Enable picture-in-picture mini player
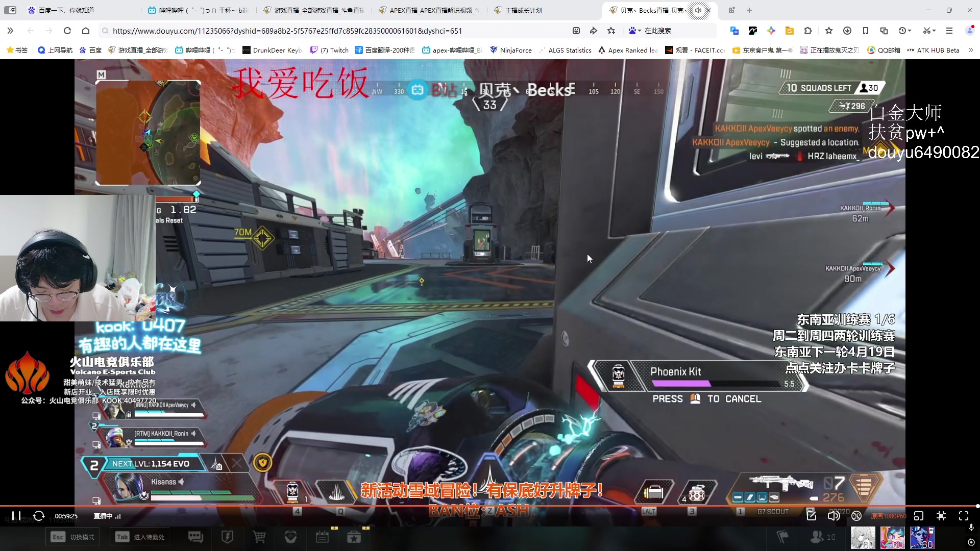Viewport: 980px width, 551px height. coord(919,516)
